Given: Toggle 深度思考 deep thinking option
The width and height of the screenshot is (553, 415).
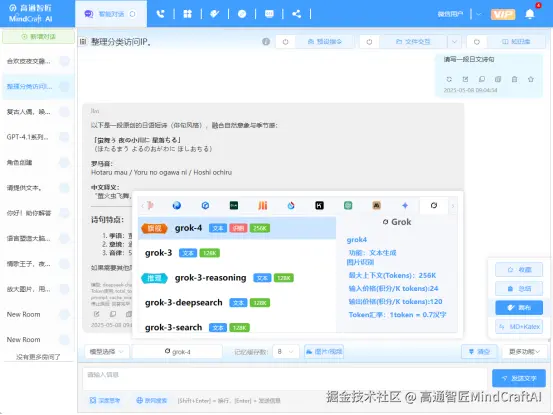Looking at the screenshot, I should click(105, 401).
